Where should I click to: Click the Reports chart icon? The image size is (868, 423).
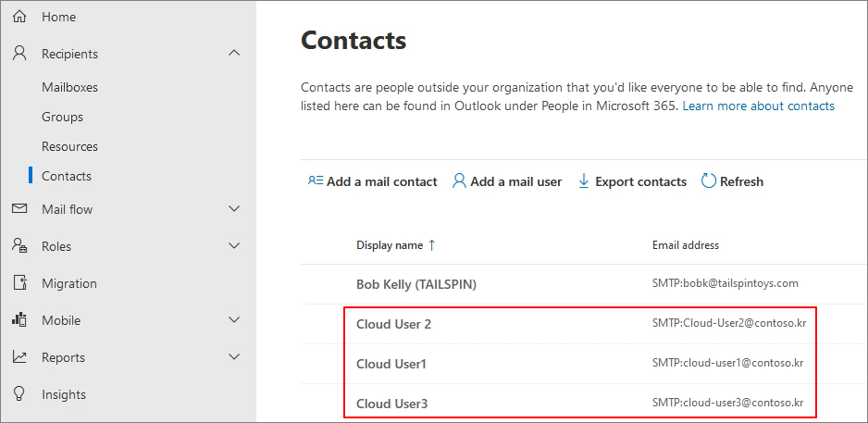(x=20, y=357)
